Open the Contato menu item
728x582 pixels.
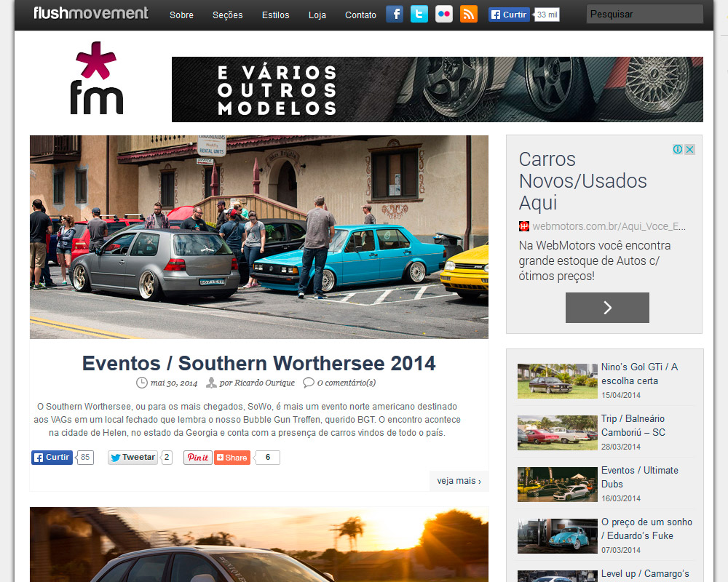360,15
